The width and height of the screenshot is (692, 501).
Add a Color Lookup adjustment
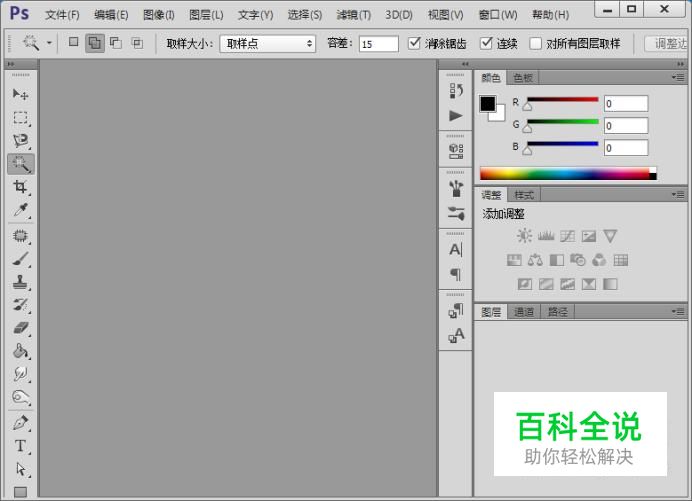[621, 260]
